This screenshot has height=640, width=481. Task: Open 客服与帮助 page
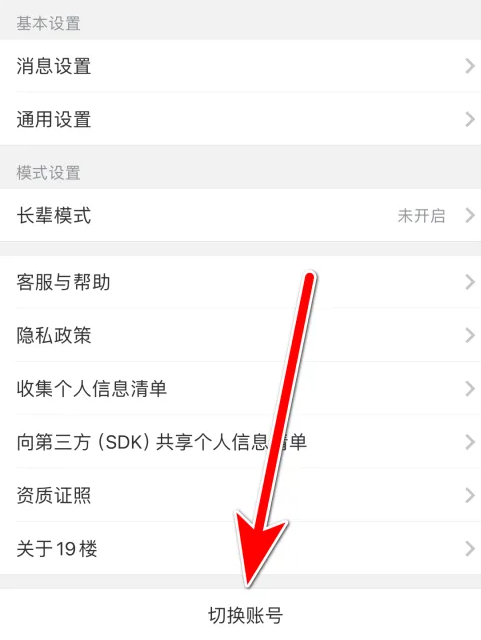(240, 282)
